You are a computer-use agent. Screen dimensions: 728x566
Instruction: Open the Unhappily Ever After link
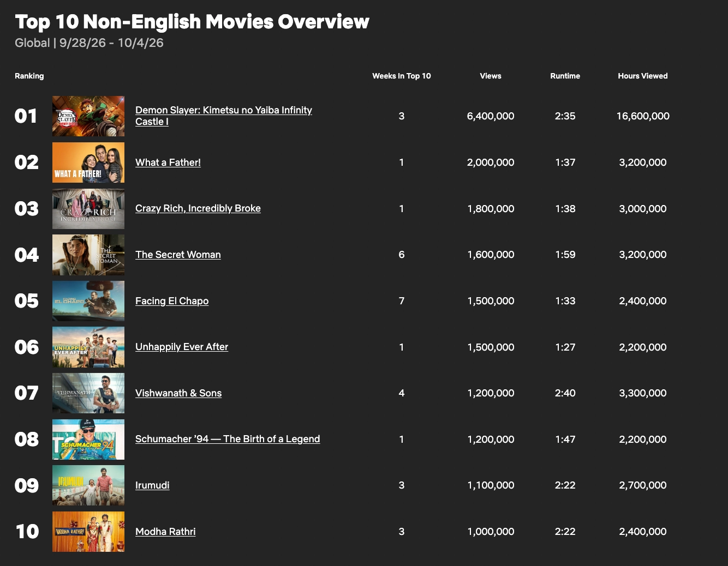click(182, 347)
